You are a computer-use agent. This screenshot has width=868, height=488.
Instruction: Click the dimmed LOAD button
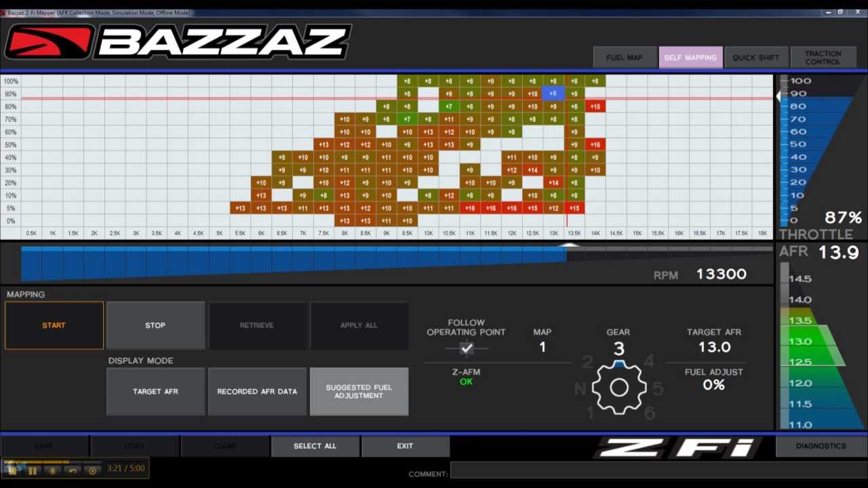(x=134, y=446)
